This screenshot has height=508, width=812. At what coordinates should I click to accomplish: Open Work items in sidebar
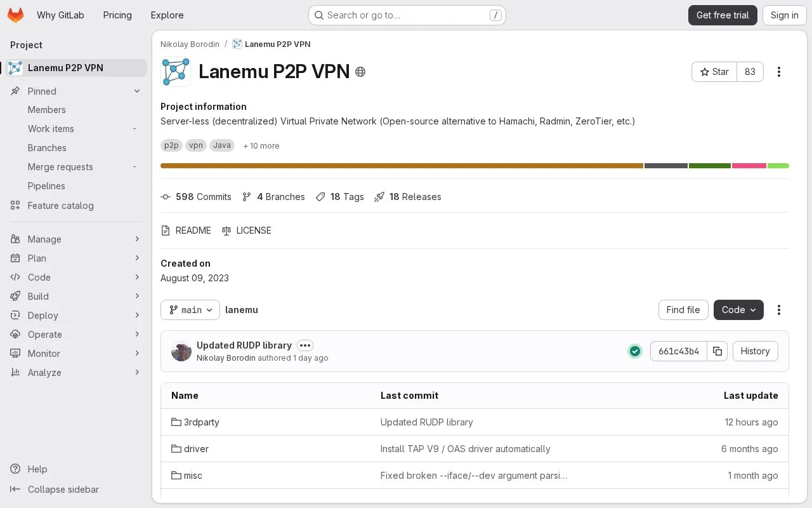76,129
